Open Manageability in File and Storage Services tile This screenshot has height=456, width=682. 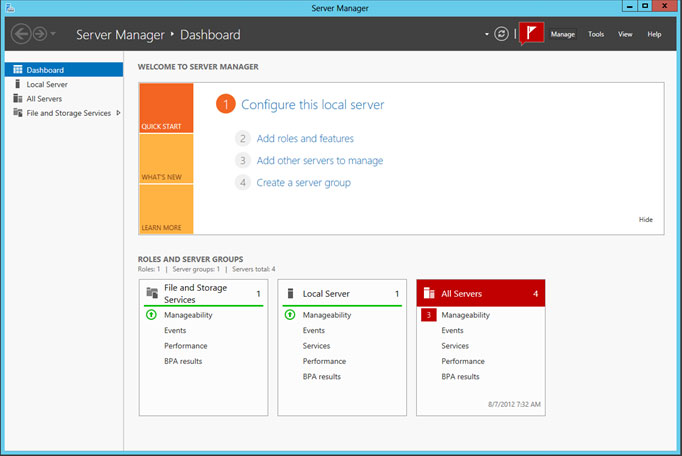click(188, 315)
